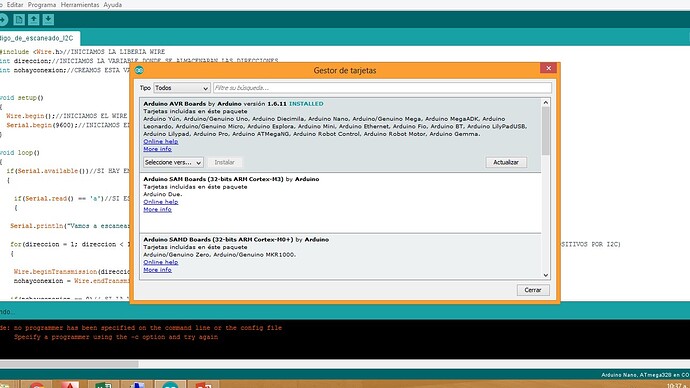Open the Arduino app in the taskbar
Image resolution: width=690 pixels, height=388 pixels.
tap(170, 384)
